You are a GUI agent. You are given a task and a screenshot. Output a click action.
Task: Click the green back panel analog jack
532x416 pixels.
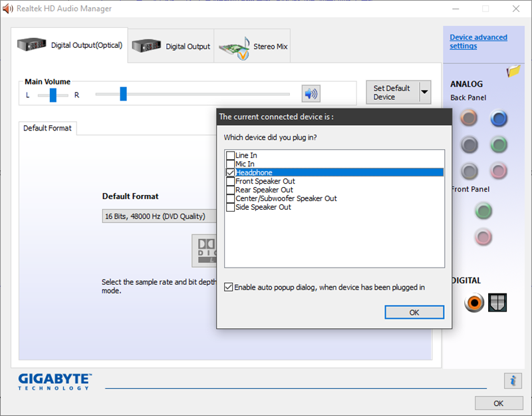click(x=499, y=144)
